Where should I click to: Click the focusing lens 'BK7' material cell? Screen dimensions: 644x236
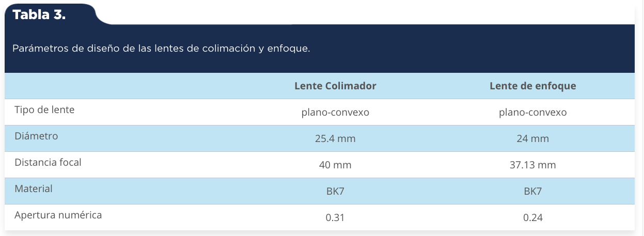click(x=532, y=192)
